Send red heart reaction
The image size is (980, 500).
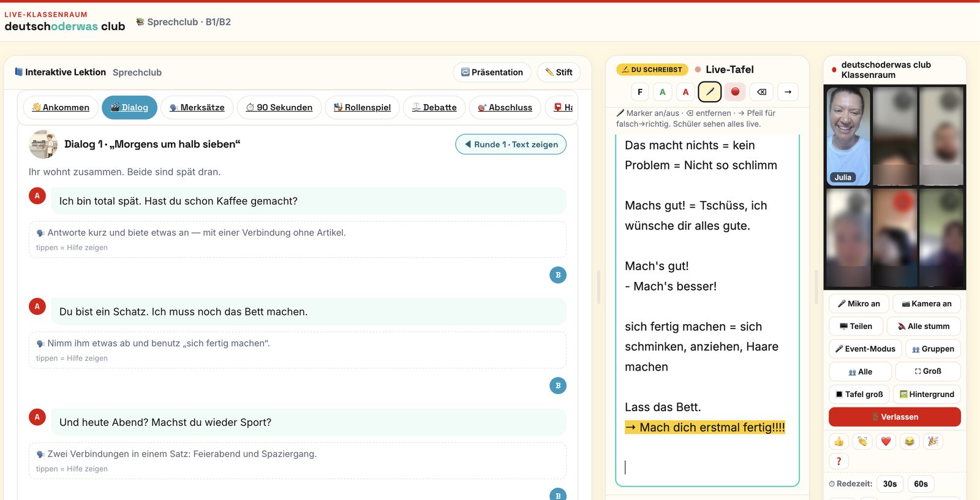click(x=886, y=441)
